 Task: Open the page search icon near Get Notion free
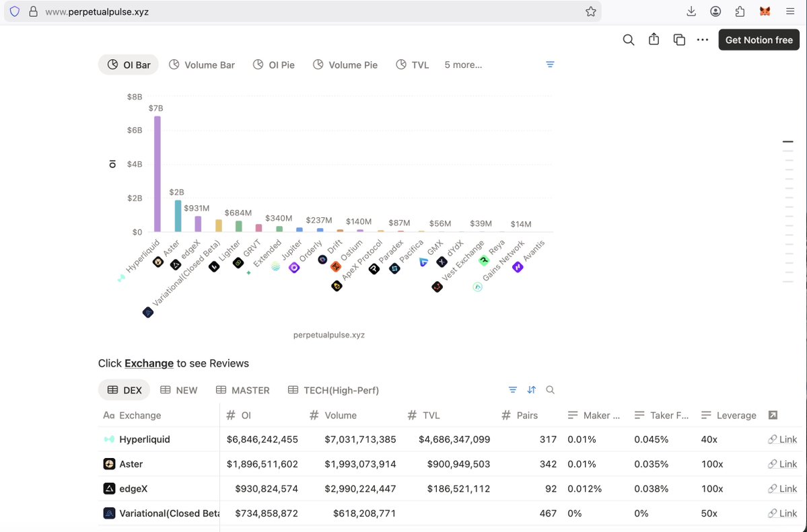(x=628, y=39)
